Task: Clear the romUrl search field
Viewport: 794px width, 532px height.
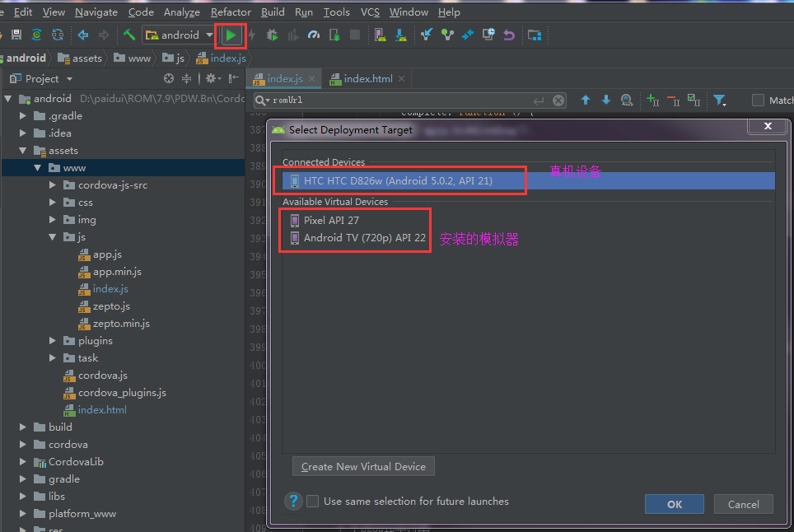Action: [558, 100]
